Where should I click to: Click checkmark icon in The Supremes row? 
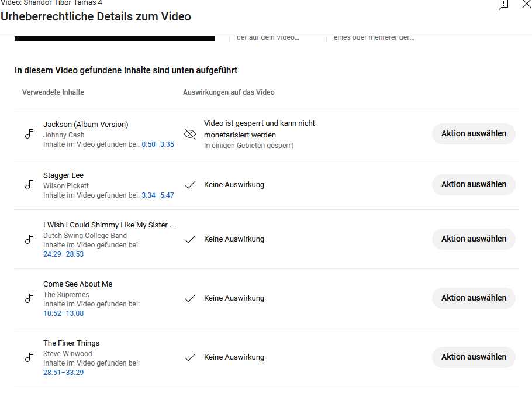click(x=190, y=298)
